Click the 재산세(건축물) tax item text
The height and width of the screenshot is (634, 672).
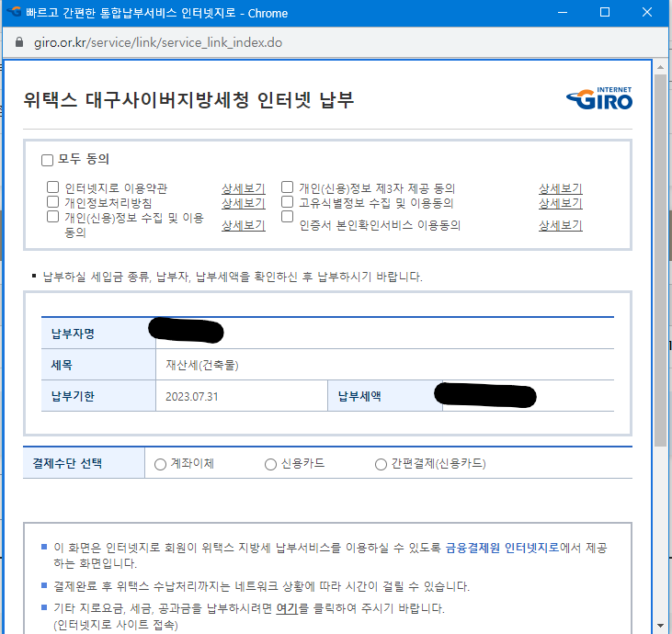202,365
